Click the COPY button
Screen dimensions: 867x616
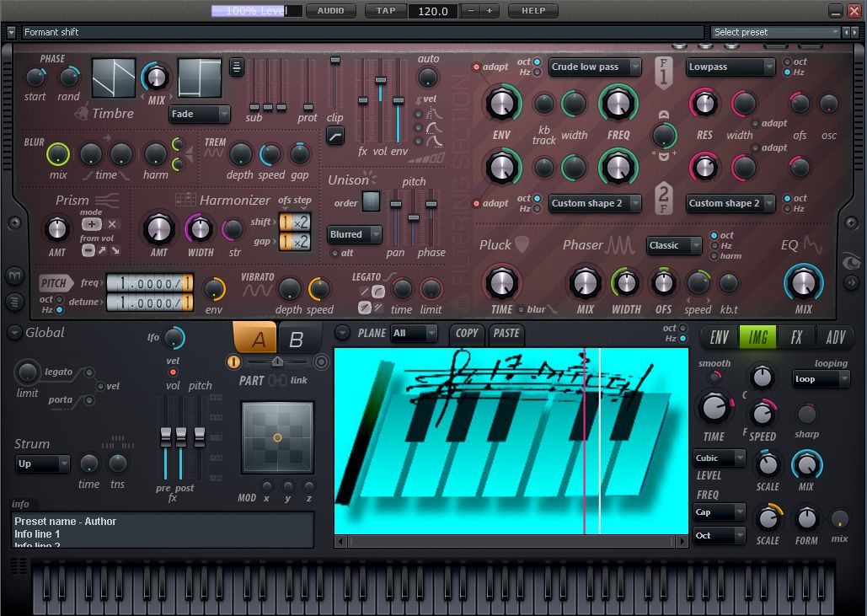click(466, 333)
